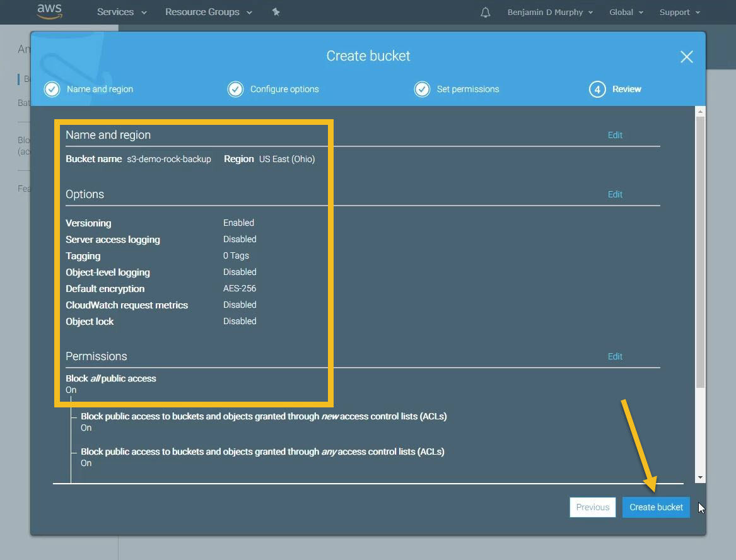Click the Name and region checkmark icon
The image size is (736, 560).
point(52,89)
